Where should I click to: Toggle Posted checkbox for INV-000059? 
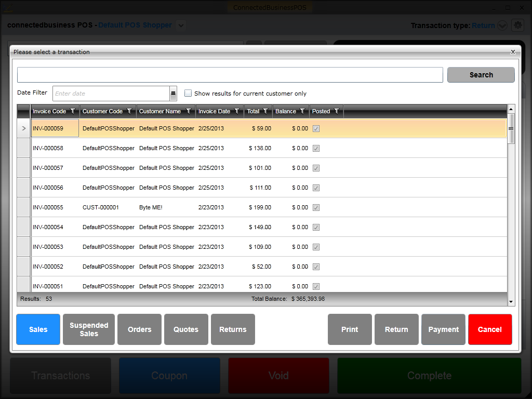pyautogui.click(x=316, y=129)
